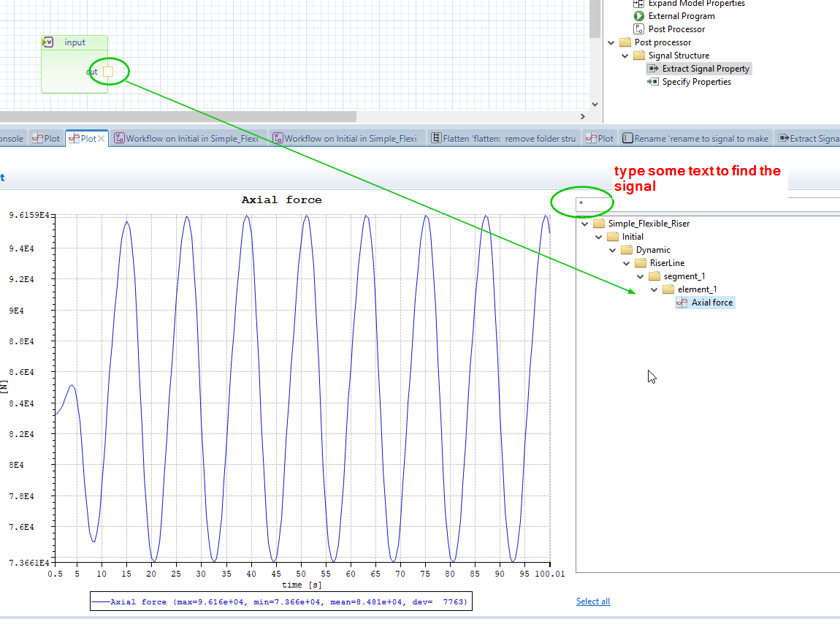Click the horizontal scrollbar under the workflow canvas
Screen dimensions: 840x619
click(175, 116)
